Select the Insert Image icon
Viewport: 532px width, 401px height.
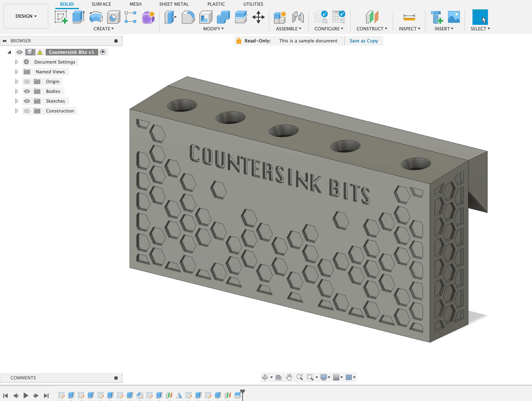coord(454,17)
